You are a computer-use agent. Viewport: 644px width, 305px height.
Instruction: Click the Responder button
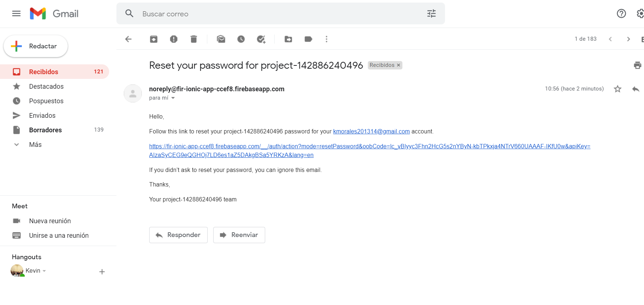(x=178, y=235)
